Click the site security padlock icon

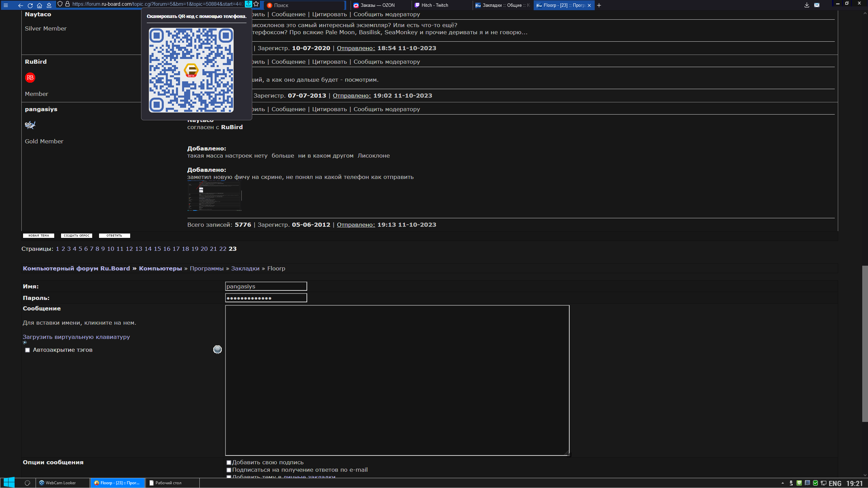pyautogui.click(x=67, y=4)
